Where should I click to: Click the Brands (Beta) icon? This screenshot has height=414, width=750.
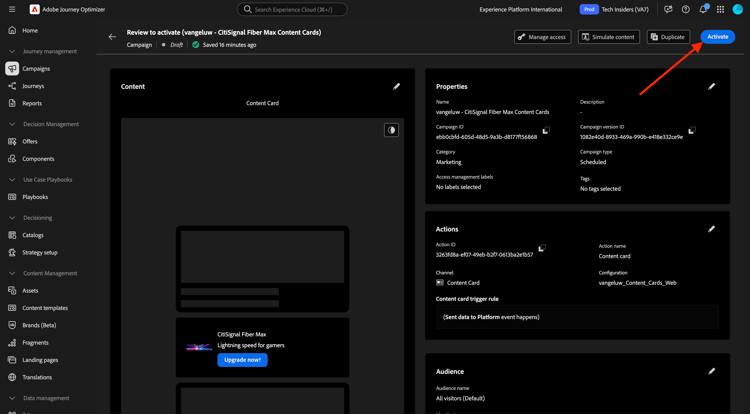tap(12, 325)
